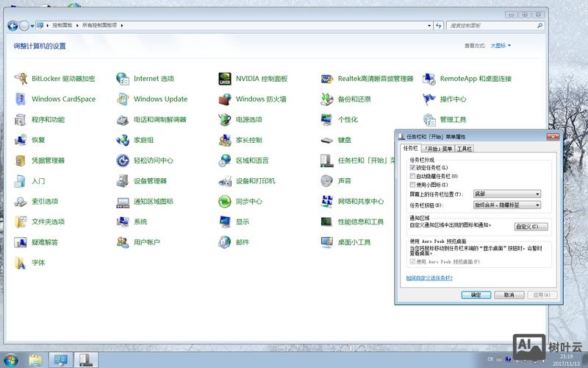
Task: Expand 查看方式 大图标 dropdown
Action: [x=501, y=46]
